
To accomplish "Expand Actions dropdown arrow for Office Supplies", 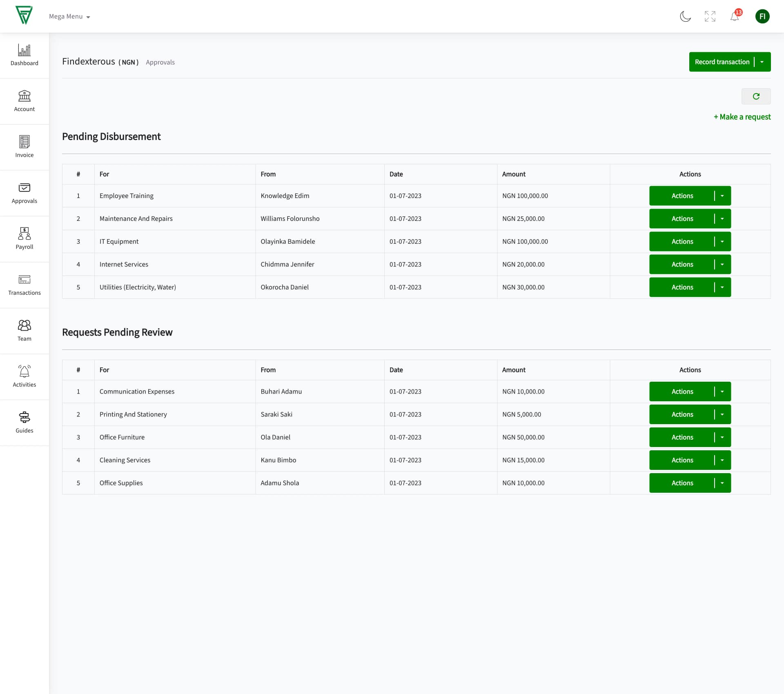I will pos(722,483).
